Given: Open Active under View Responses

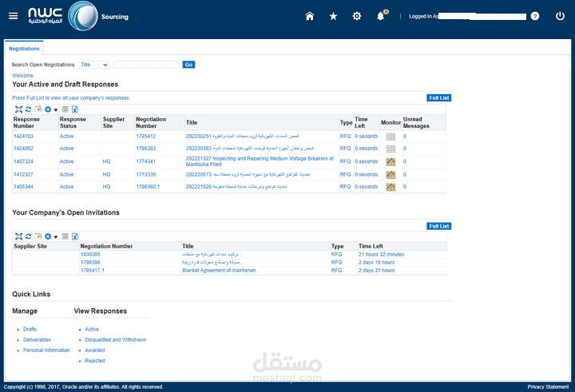Looking at the screenshot, I should [92, 329].
